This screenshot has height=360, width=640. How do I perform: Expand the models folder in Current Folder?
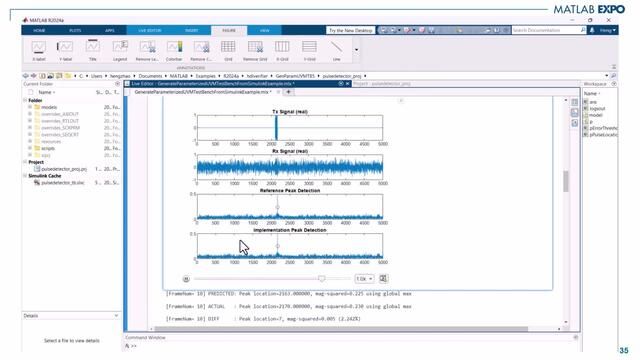click(x=30, y=107)
